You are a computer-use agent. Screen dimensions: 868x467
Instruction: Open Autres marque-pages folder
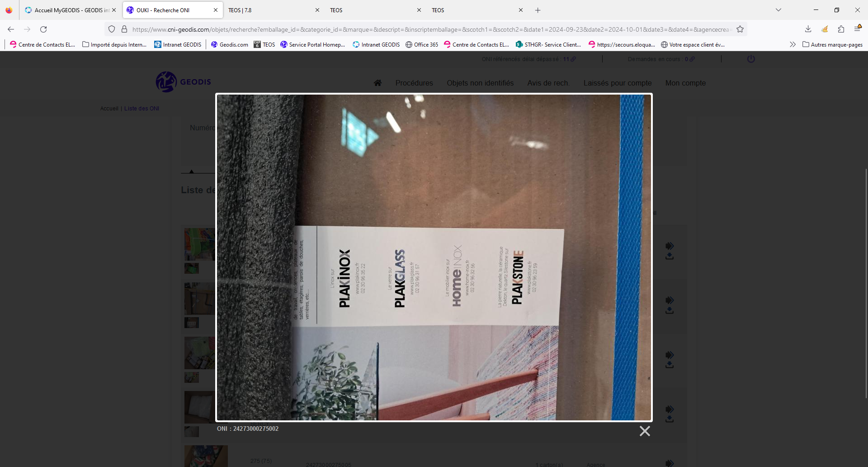point(832,44)
